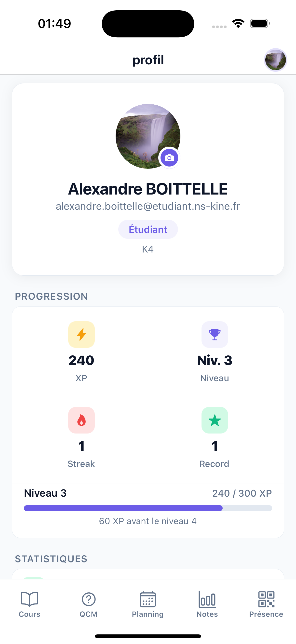Go to the Notes tab
Viewport: 296px width, 644px height.
[207, 604]
